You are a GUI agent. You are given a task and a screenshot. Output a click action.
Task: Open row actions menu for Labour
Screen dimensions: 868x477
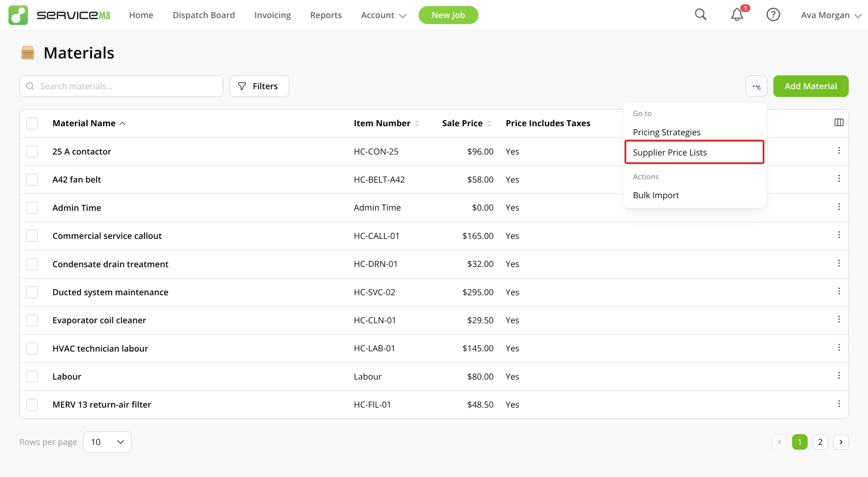(x=839, y=376)
